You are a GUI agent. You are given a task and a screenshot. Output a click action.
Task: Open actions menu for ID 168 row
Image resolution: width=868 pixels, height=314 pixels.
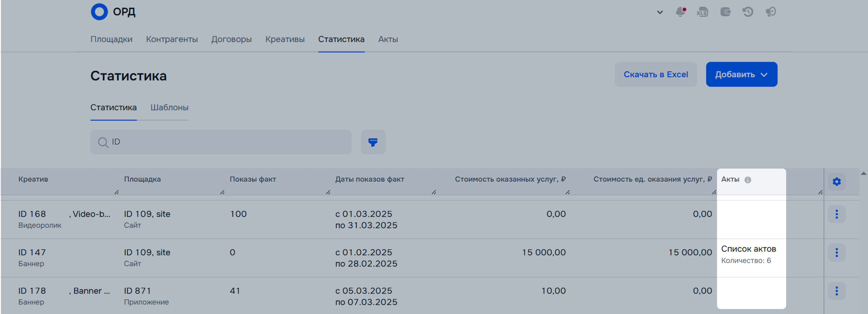pos(836,214)
